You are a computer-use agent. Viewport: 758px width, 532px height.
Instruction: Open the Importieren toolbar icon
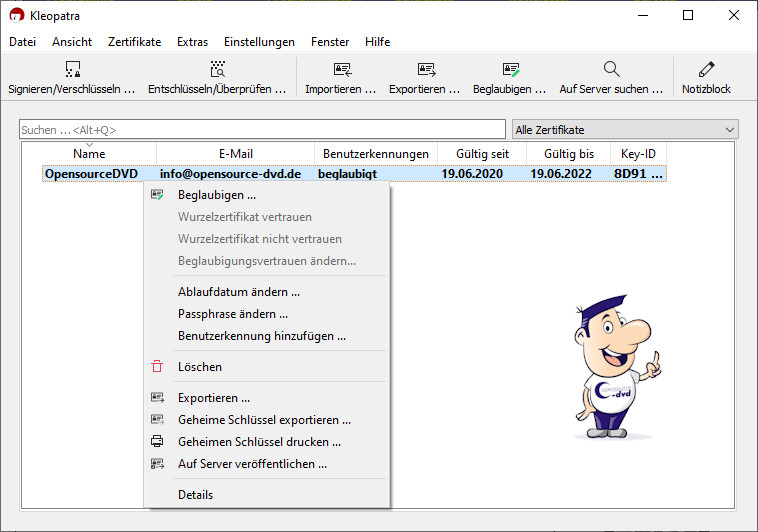pos(342,69)
